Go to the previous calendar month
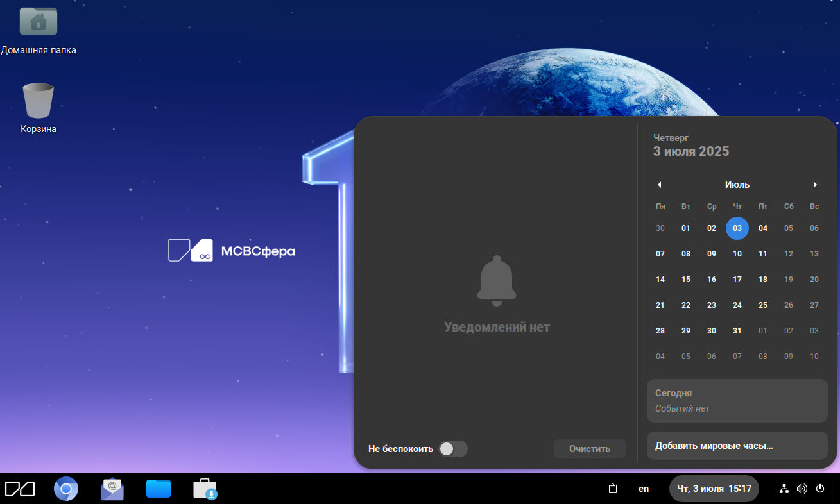The width and height of the screenshot is (840, 504). pos(659,185)
